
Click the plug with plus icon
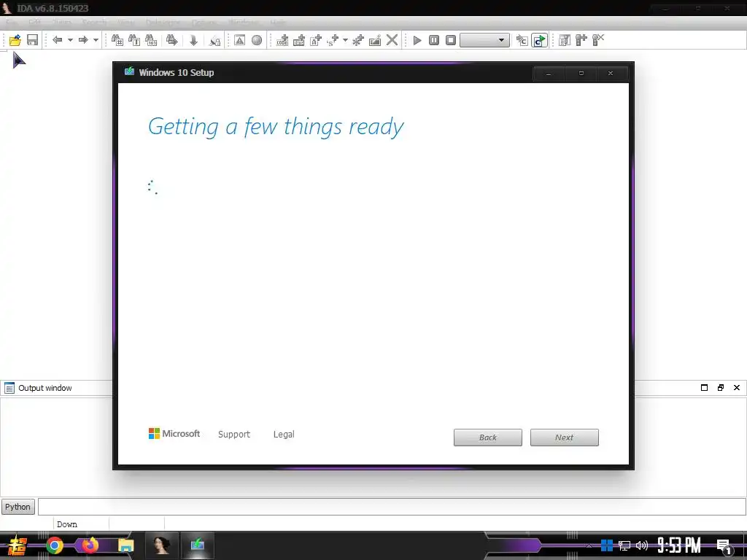[581, 40]
